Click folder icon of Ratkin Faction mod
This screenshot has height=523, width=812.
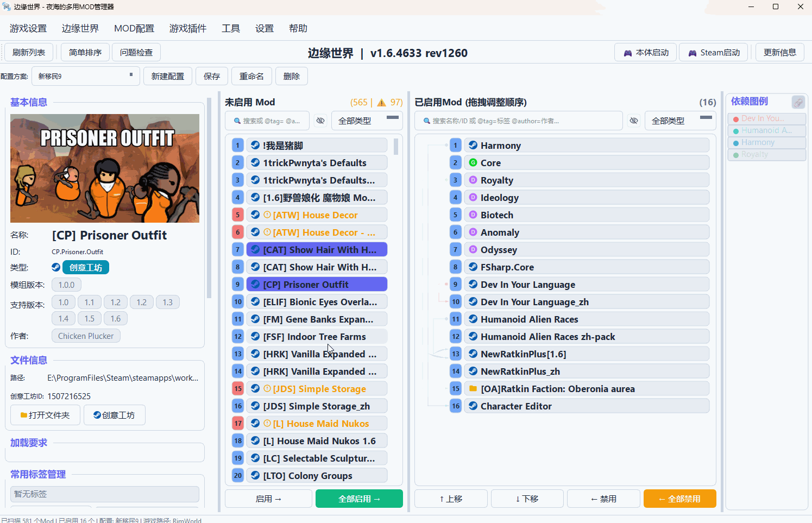click(x=473, y=388)
